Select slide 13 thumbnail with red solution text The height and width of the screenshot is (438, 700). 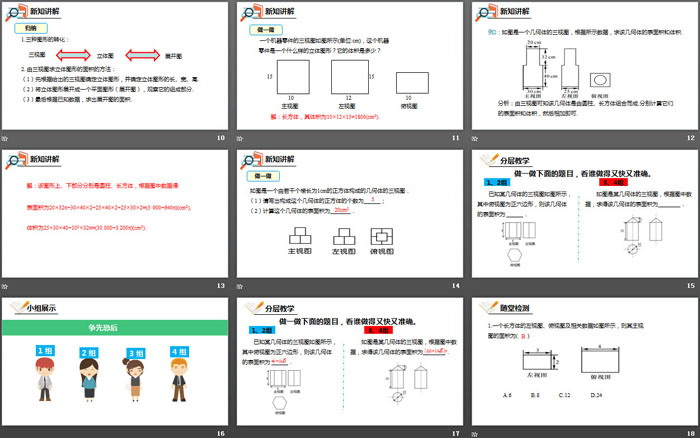coord(115,213)
